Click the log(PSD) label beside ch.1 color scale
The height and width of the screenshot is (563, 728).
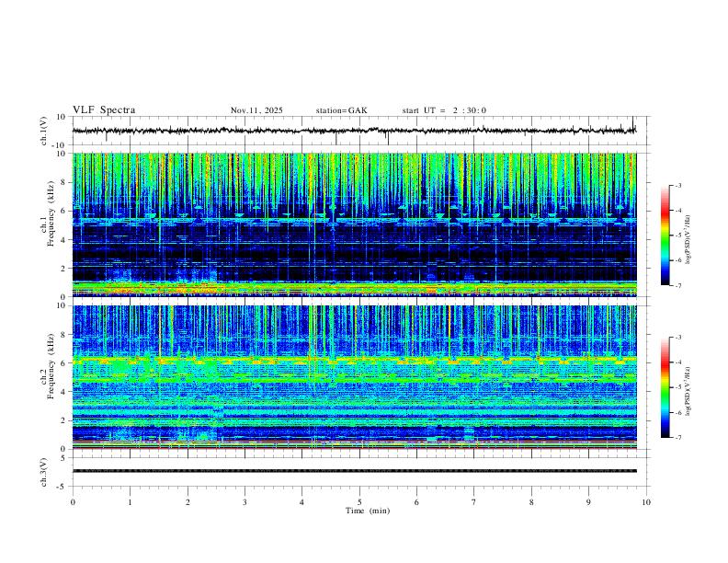click(x=688, y=239)
